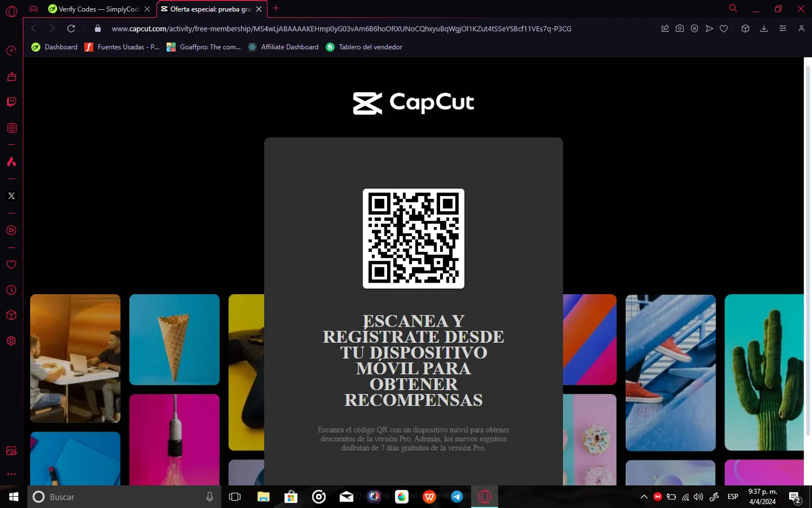Click the CapCut logo on the page
Screen dimensions: 812x508
click(414, 102)
